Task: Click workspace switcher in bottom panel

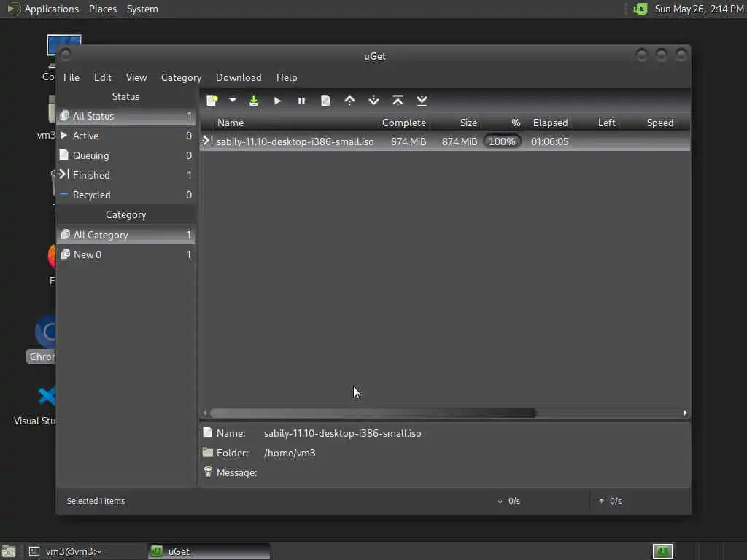Action: coord(662,551)
